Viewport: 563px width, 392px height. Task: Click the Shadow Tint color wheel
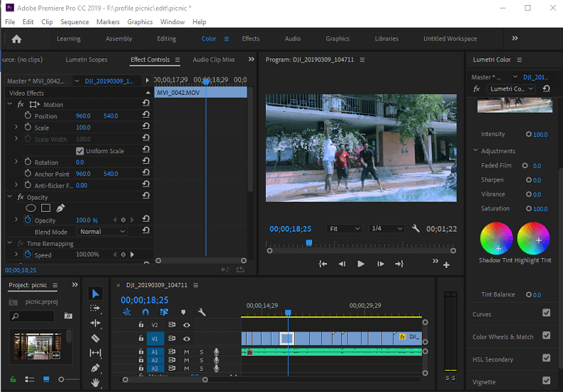point(497,238)
